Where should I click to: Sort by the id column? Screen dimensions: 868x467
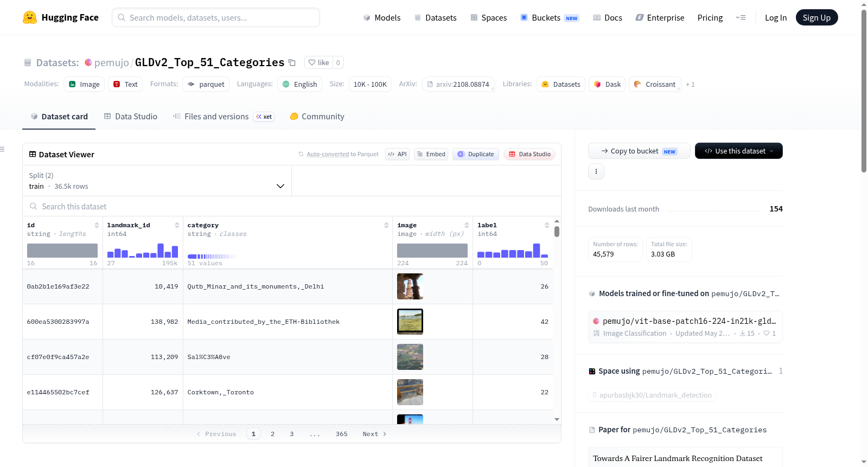(97, 225)
